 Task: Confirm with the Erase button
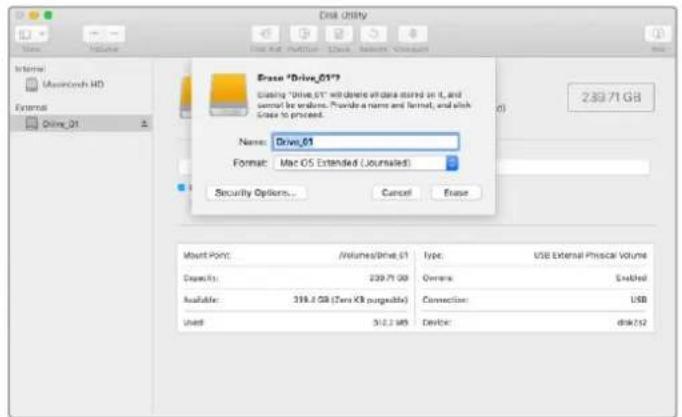pyautogui.click(x=456, y=193)
